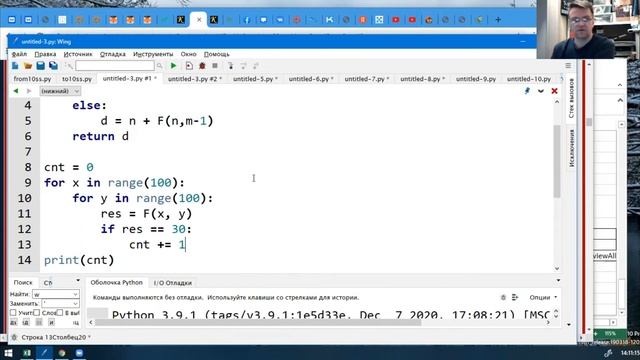Viewport: 640px width, 360px height.
Task: Click the Step Out debugger icon
Action: (256, 66)
